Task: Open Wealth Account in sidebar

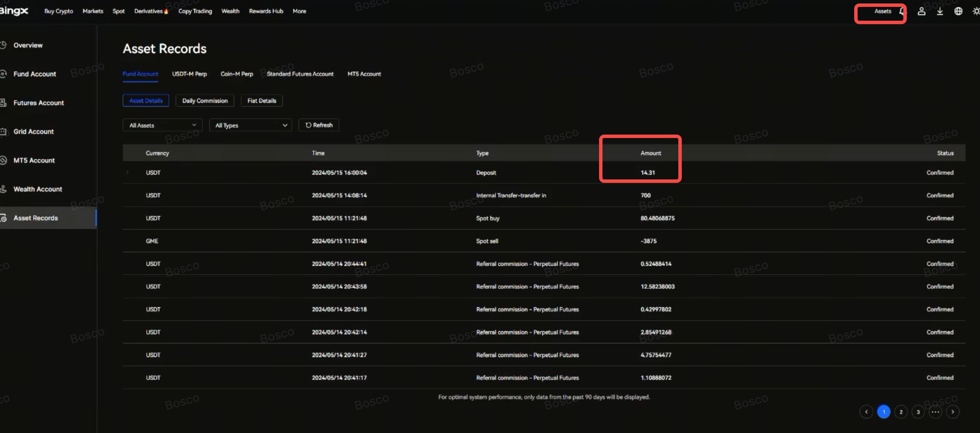Action: coord(37,189)
